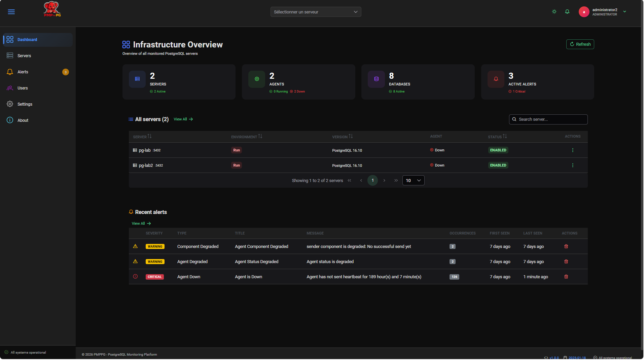Open Dashboard in the sidebar
The width and height of the screenshot is (644, 360).
coord(38,40)
